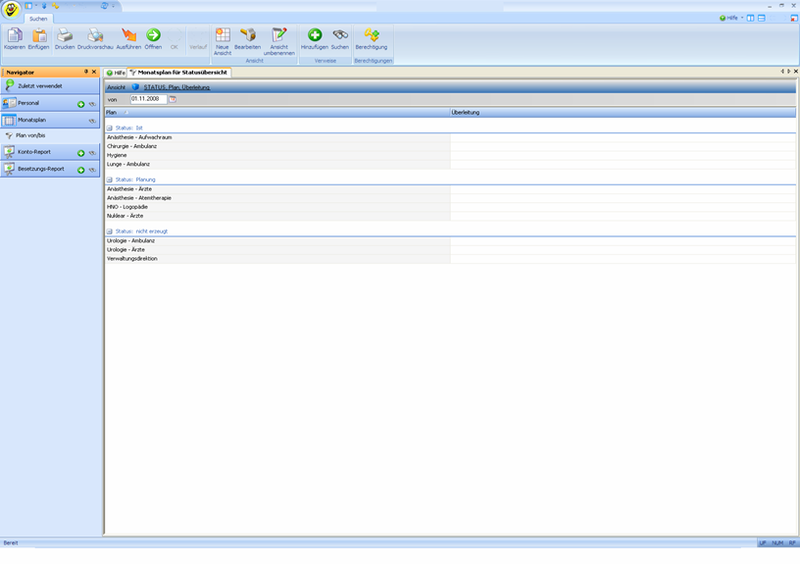The image size is (800, 564).
Task: Open the calendar picker next to the date field
Action: coord(172,100)
